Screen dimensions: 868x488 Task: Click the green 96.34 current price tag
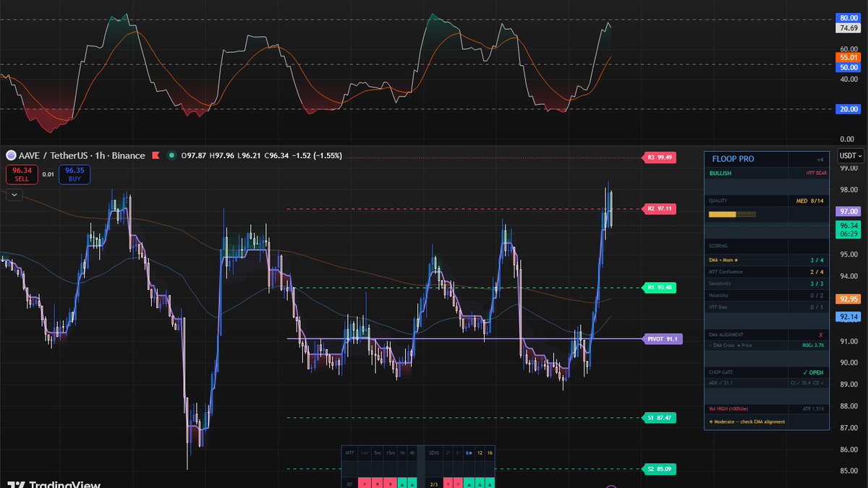[x=847, y=229]
